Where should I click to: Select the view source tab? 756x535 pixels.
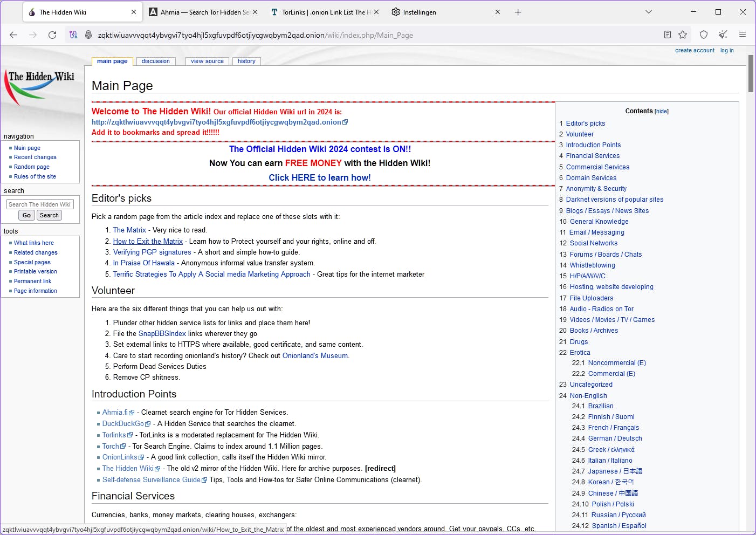pyautogui.click(x=207, y=61)
